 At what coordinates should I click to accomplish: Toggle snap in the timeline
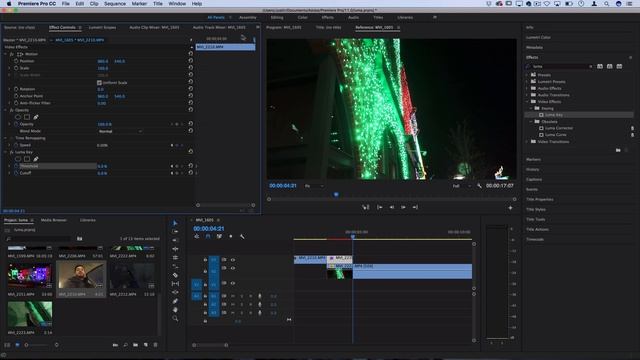[208, 236]
